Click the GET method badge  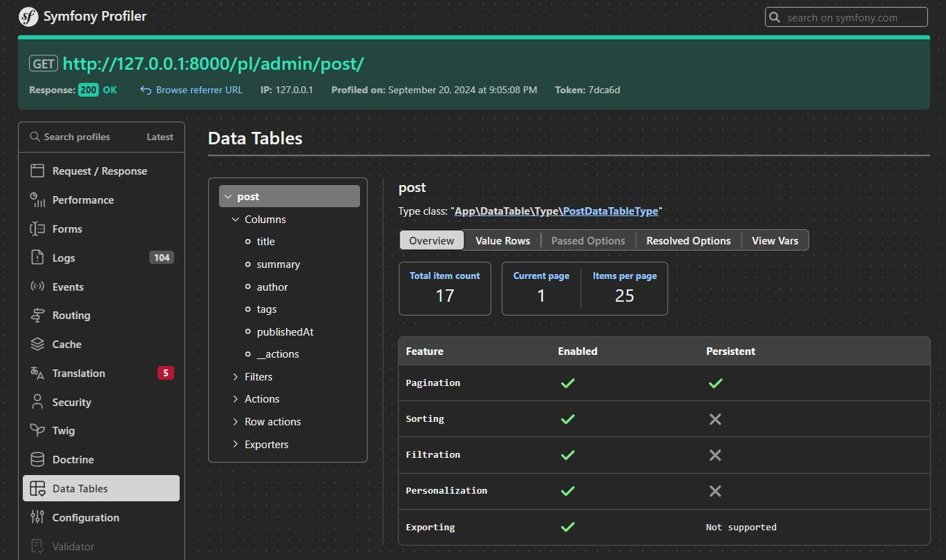coord(44,64)
